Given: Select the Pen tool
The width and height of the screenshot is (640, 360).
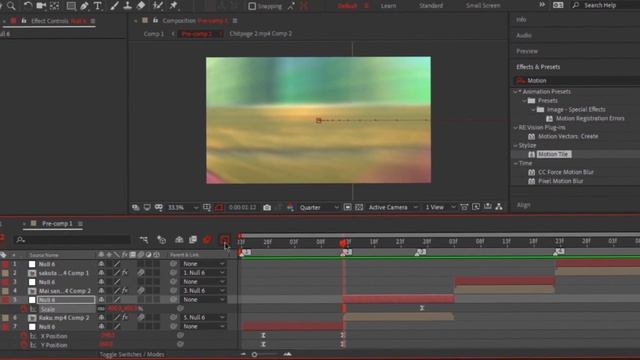Looking at the screenshot, I should (84, 5).
